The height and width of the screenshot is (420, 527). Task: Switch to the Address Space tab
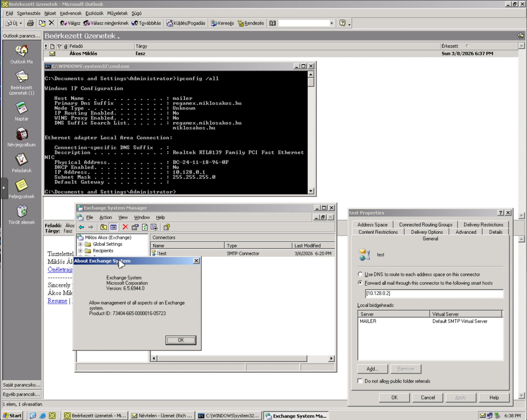click(x=372, y=224)
